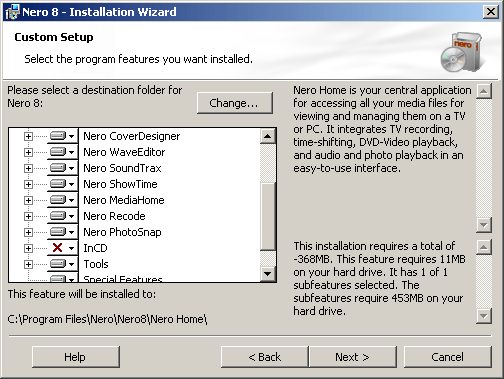Click feature list scrollbar up arrow
Screen dimensions: 504x379
268,136
